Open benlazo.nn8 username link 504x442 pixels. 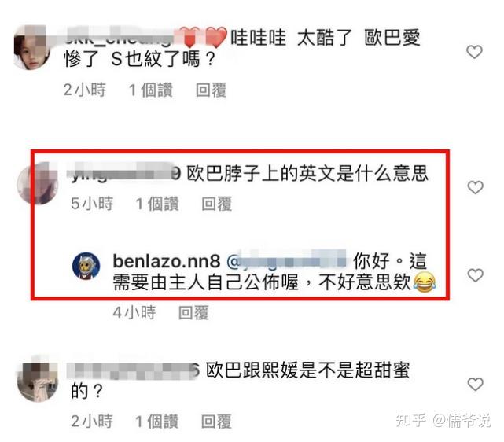[x=167, y=261]
